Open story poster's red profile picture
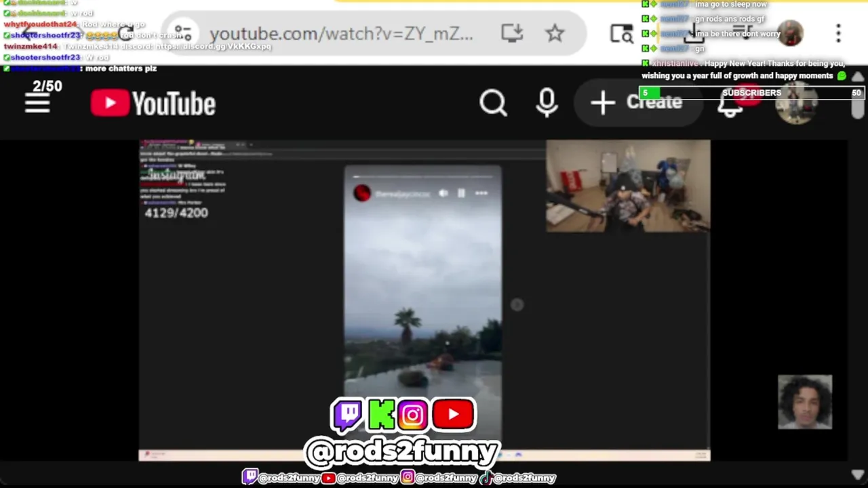The height and width of the screenshot is (488, 868). [x=362, y=193]
